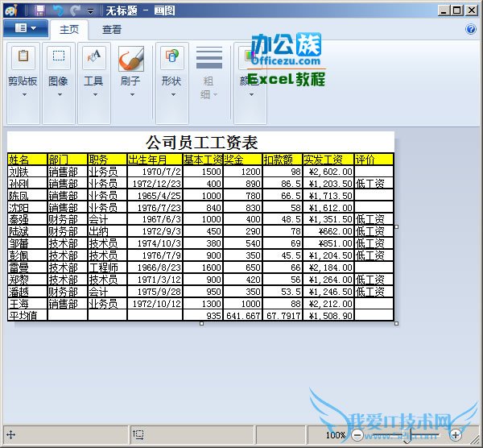Click the name cell 刘铁
The height and width of the screenshot is (448, 483).
tap(27, 172)
